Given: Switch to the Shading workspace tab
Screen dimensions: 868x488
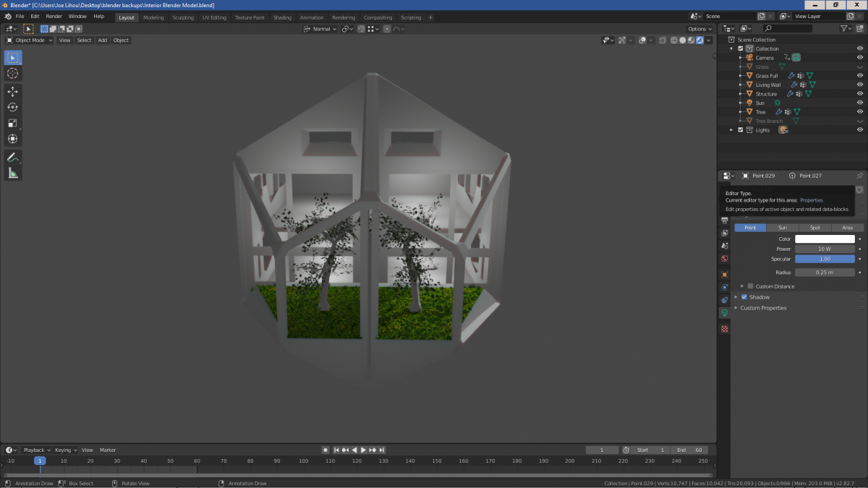Looking at the screenshot, I should tap(282, 17).
